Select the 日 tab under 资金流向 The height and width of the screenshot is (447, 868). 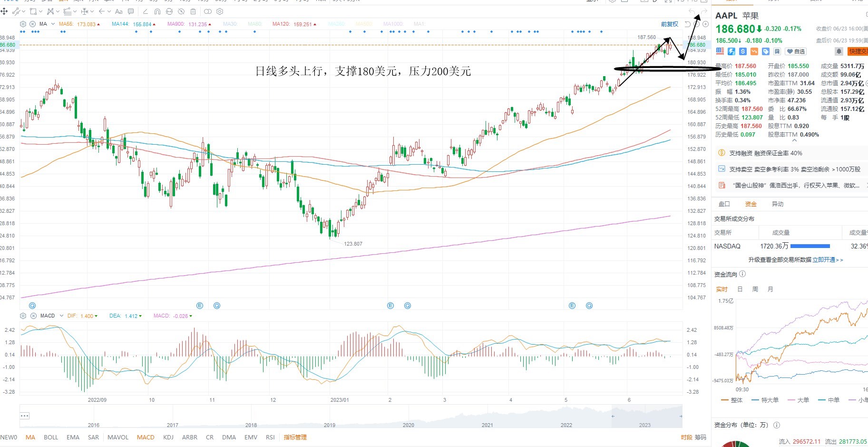740,289
